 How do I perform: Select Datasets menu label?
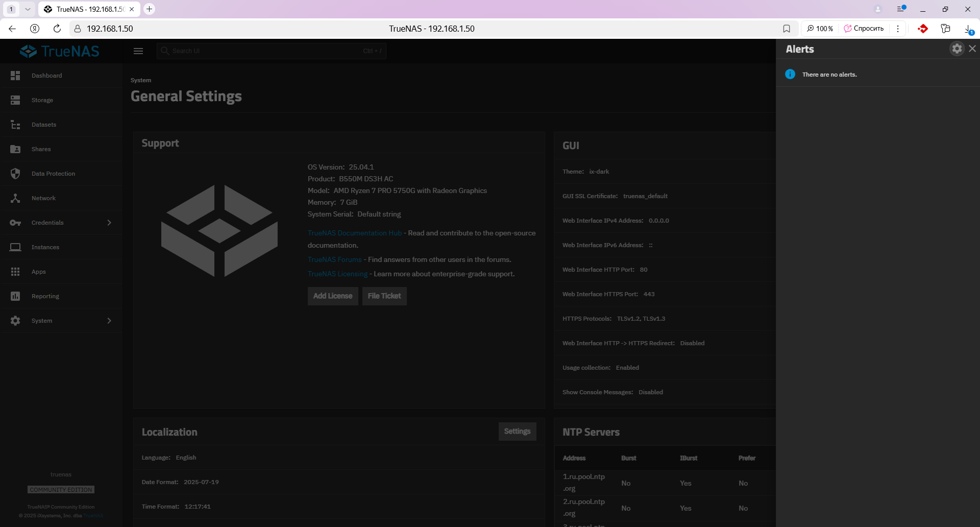(44, 125)
